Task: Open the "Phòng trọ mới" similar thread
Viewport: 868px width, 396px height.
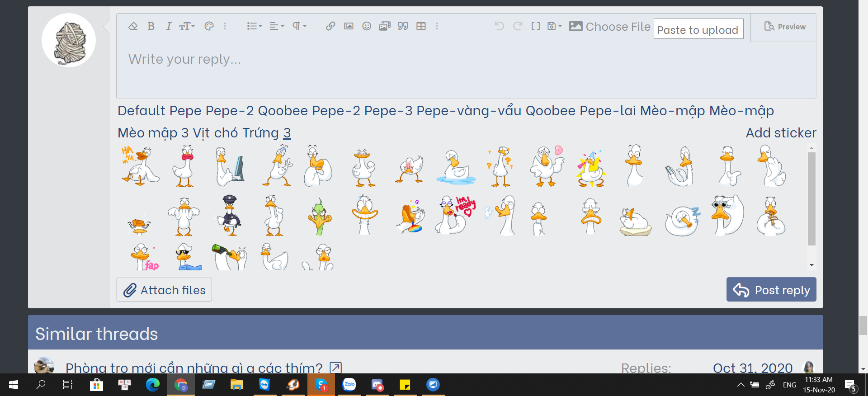Action: pyautogui.click(x=194, y=368)
